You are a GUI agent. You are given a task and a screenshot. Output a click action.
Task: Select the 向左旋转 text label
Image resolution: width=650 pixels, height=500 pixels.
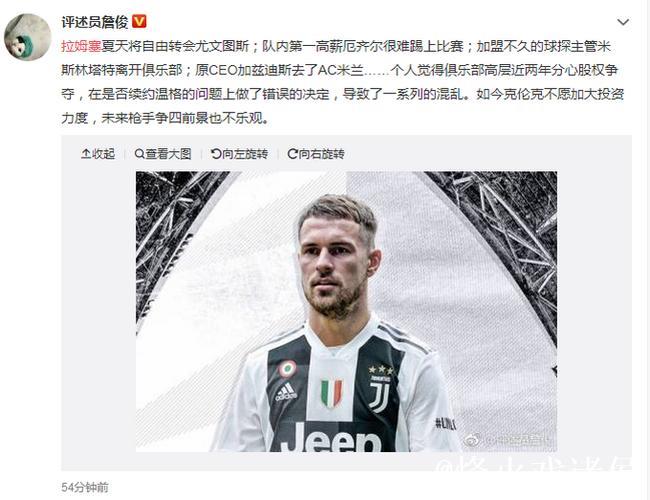pyautogui.click(x=245, y=154)
